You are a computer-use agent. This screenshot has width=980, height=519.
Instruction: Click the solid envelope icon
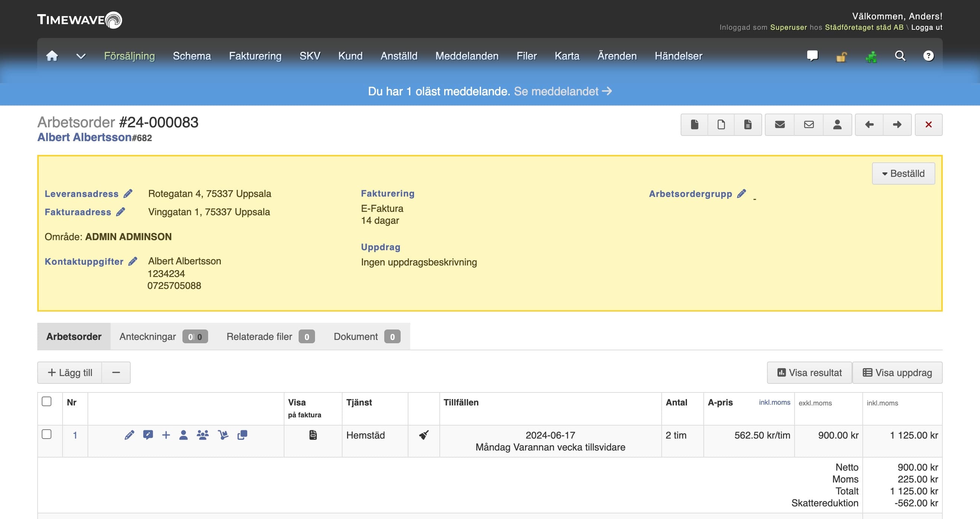point(780,124)
